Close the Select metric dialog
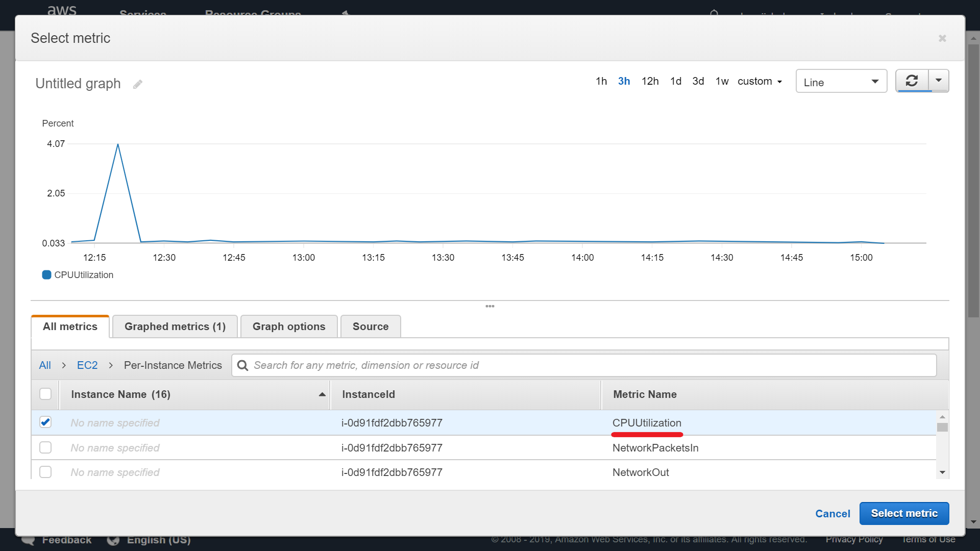Viewport: 980px width, 551px height. (942, 38)
